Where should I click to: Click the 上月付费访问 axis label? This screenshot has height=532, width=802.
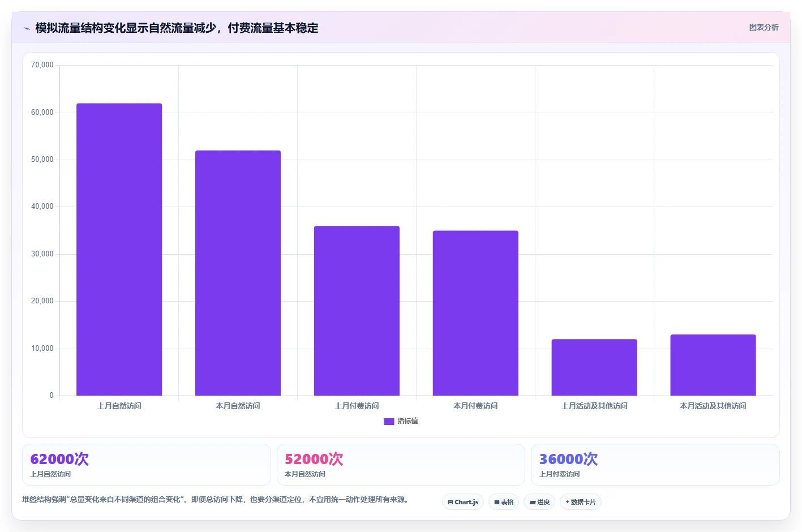[357, 406]
